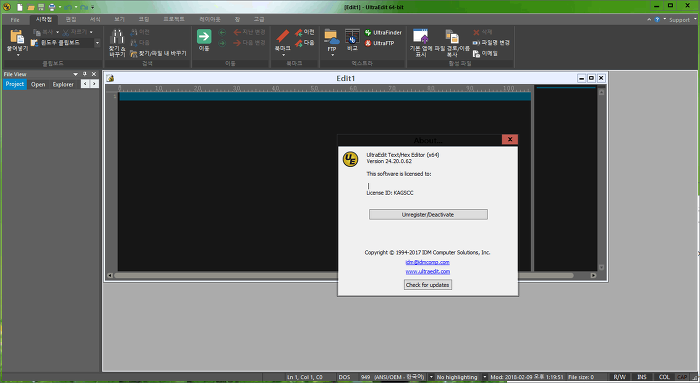Click the File View tab scroll right arrow
The height and width of the screenshot is (383, 700).
(x=94, y=84)
